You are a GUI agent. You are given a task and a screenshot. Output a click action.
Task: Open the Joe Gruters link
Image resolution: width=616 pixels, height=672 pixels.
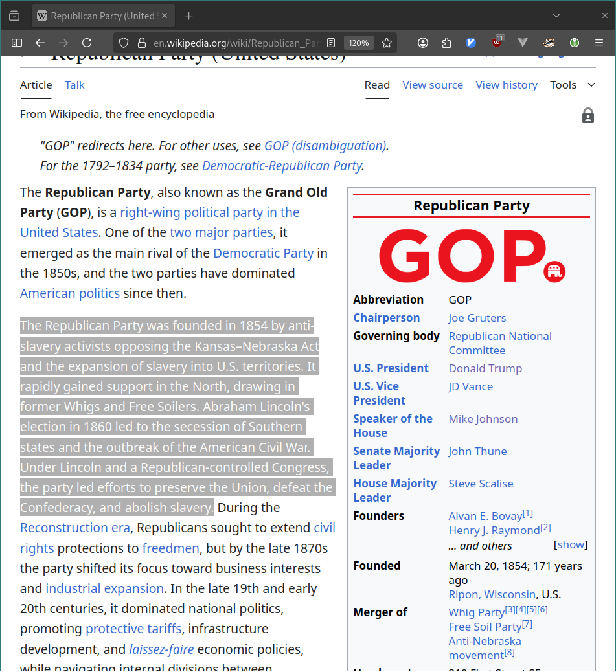click(x=477, y=318)
